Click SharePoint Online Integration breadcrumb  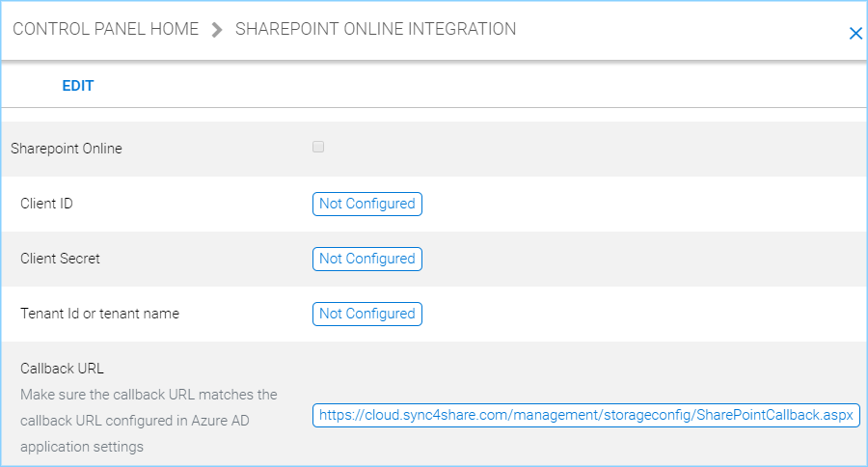375,29
